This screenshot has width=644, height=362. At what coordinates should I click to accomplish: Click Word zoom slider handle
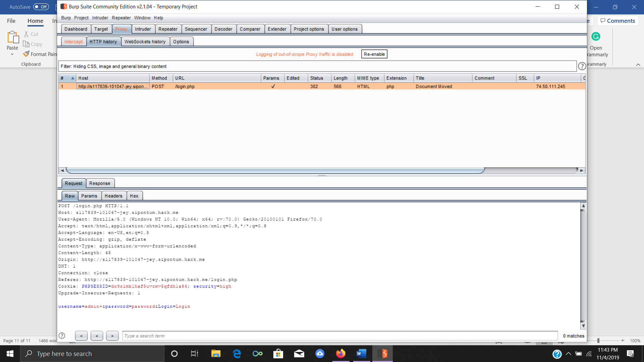point(598,341)
